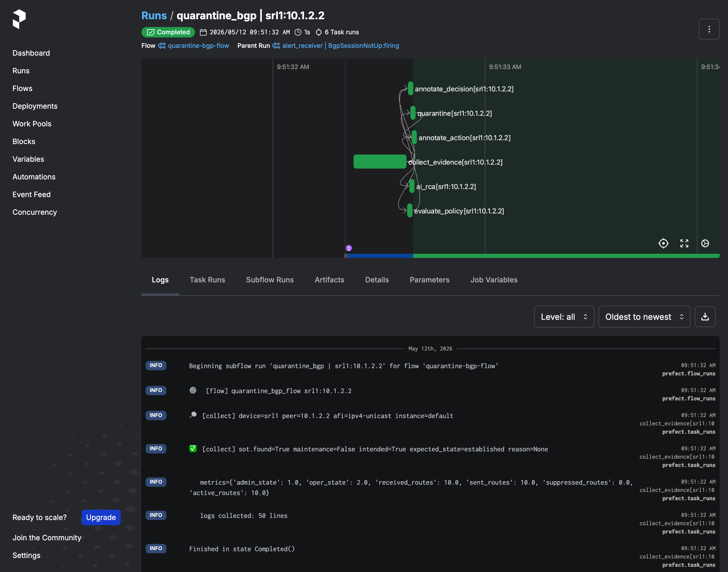
Task: Recenter the timeline graph view
Action: 663,243
